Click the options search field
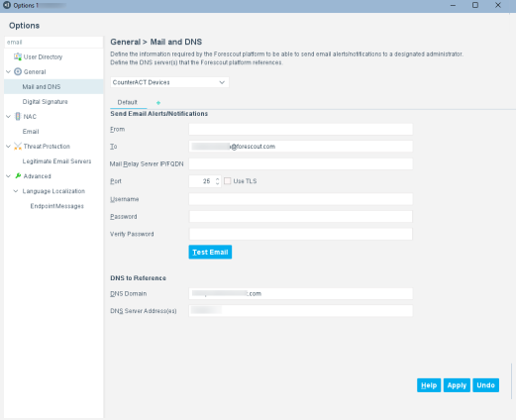This screenshot has height=420, width=516. click(x=53, y=43)
